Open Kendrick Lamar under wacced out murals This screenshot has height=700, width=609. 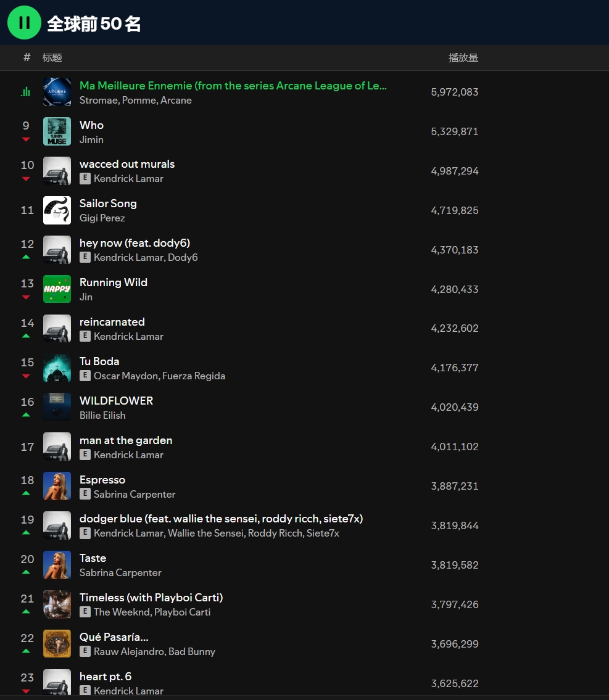pos(128,179)
